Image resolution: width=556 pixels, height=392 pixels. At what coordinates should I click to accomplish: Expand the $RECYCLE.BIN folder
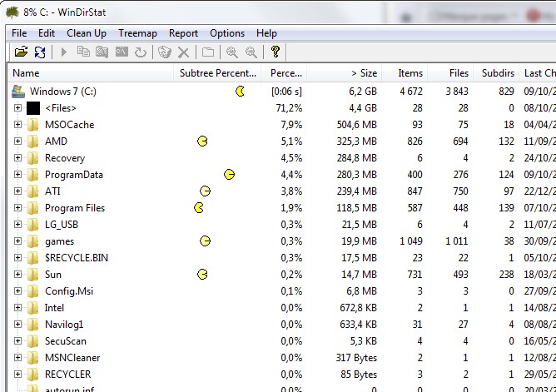point(17,258)
